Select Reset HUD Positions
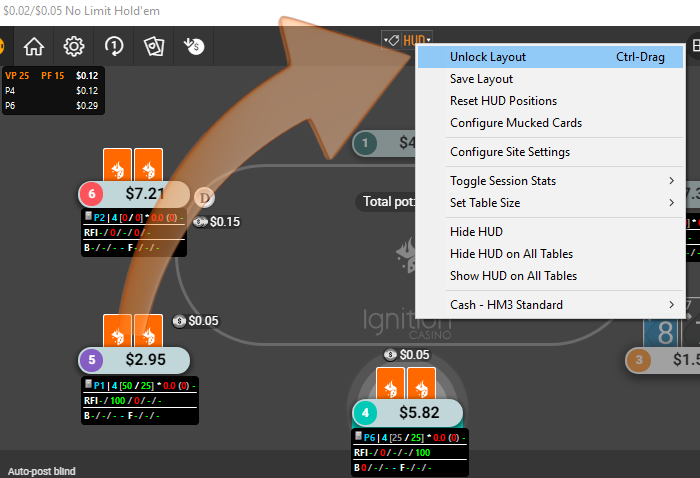 pyautogui.click(x=550, y=101)
